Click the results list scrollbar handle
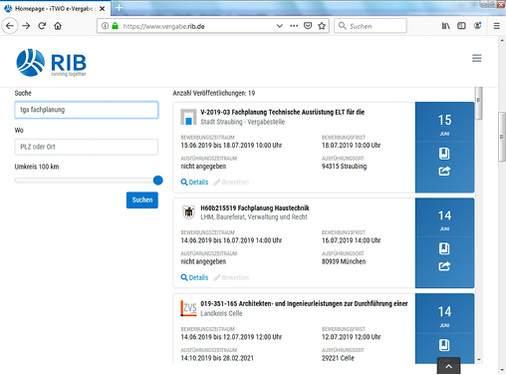Screen dimensions: 506x375 pos(478,103)
